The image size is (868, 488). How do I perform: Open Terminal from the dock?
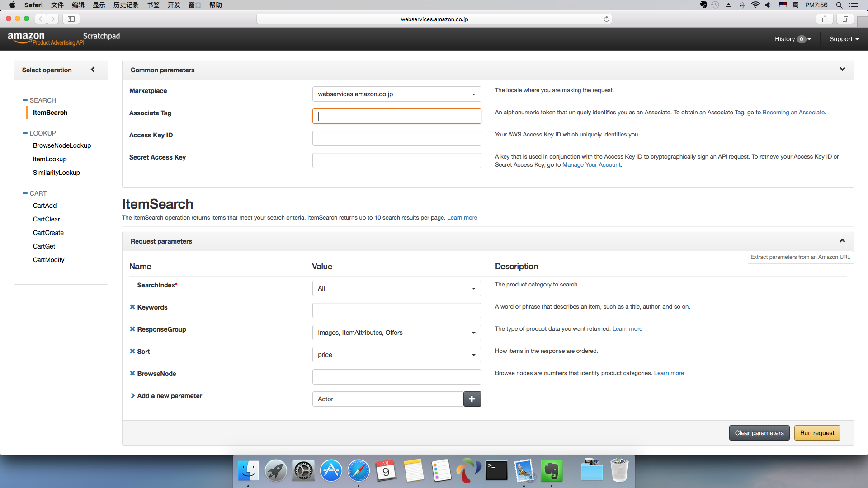coord(496,471)
